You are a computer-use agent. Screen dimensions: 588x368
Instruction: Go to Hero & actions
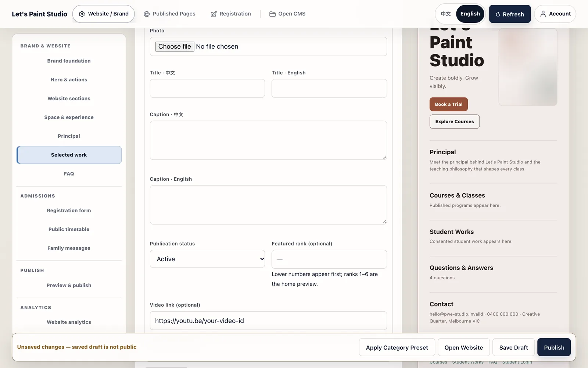click(x=69, y=80)
